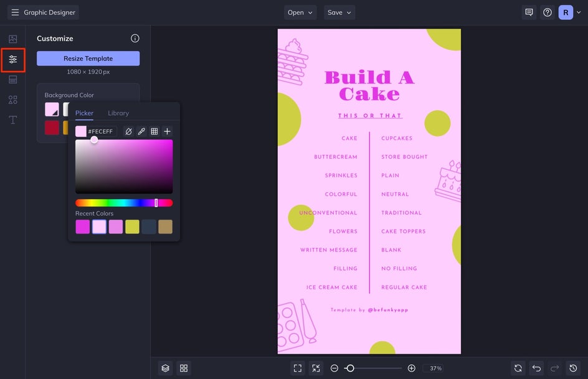Select the tan brown recent color swatch
This screenshot has height=379, width=588.
166,227
